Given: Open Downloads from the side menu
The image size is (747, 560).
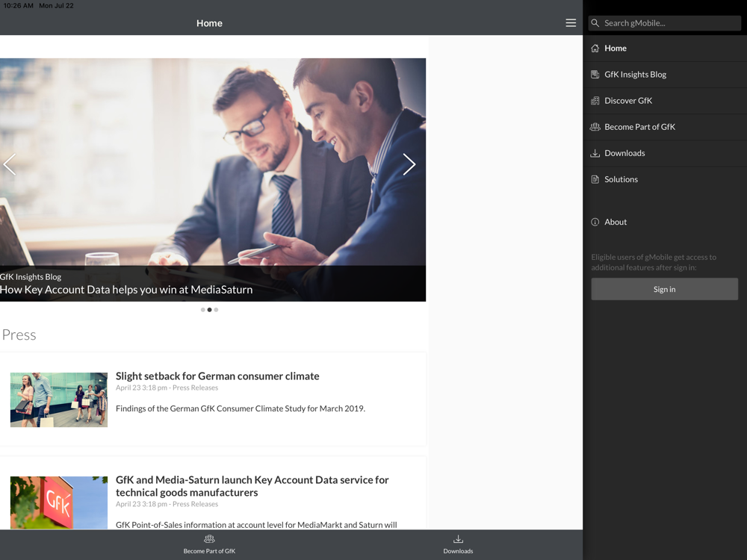Looking at the screenshot, I should click(x=665, y=153).
